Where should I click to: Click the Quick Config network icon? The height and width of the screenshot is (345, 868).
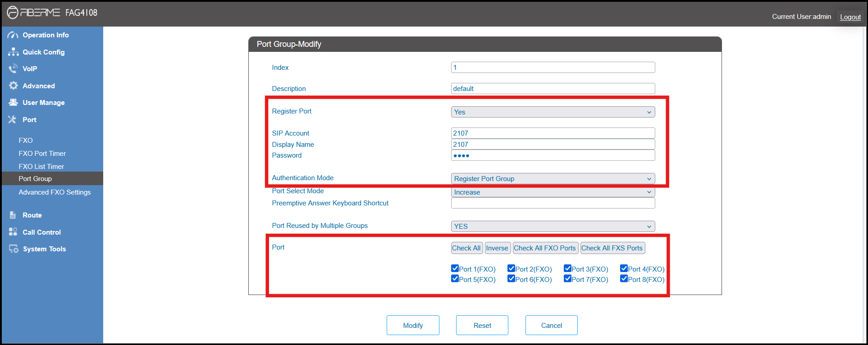tap(13, 52)
